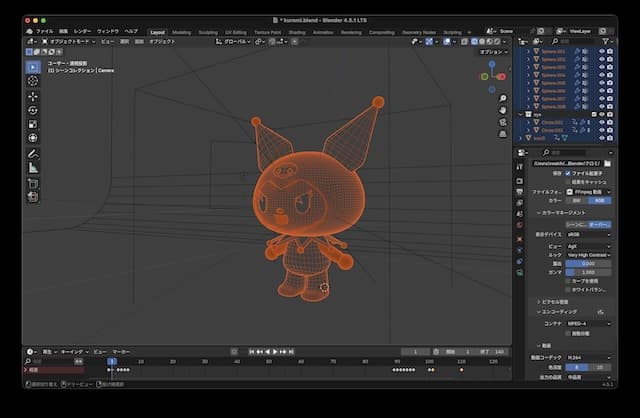Toggle the ホワイトバランス checkbox
The width and height of the screenshot is (640, 418).
[x=568, y=289]
